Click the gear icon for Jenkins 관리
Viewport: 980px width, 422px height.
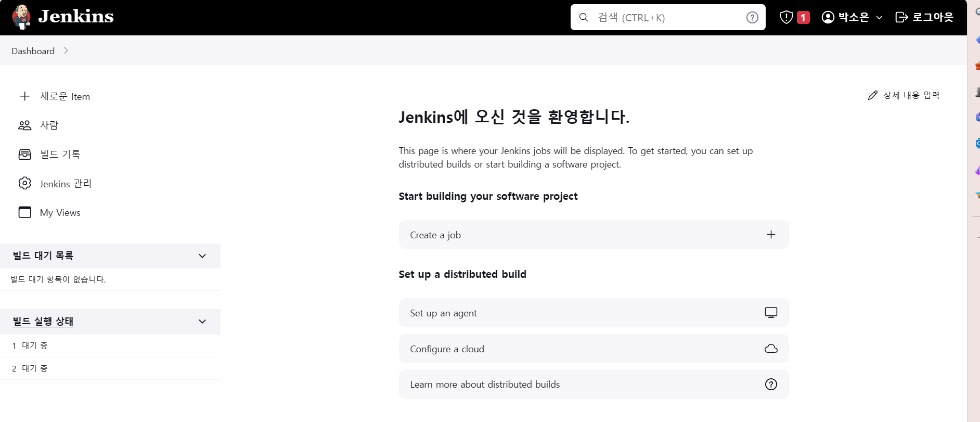(24, 183)
